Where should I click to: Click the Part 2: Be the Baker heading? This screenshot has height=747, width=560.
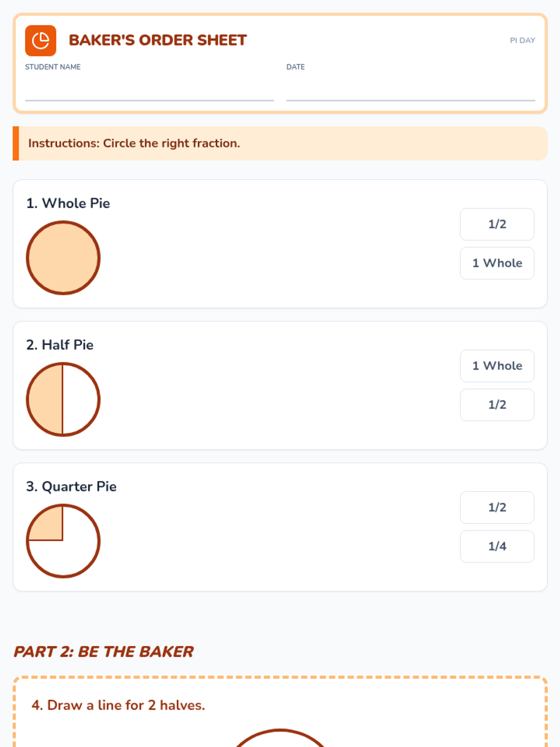pos(104,652)
